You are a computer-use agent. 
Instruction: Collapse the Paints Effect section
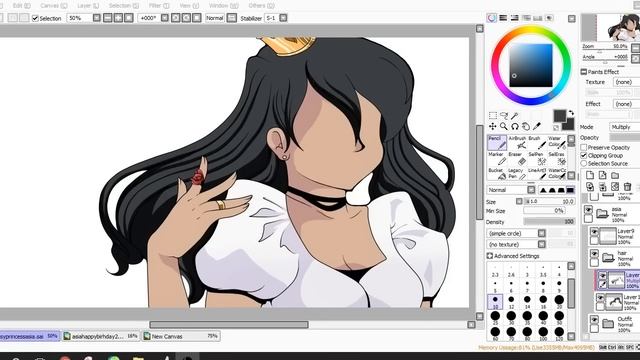pyautogui.click(x=584, y=72)
